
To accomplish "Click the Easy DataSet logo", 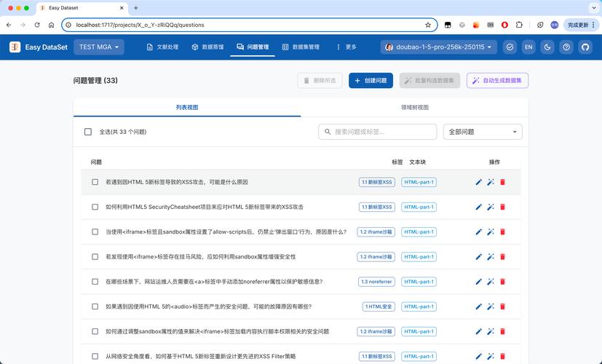I will pyautogui.click(x=39, y=47).
